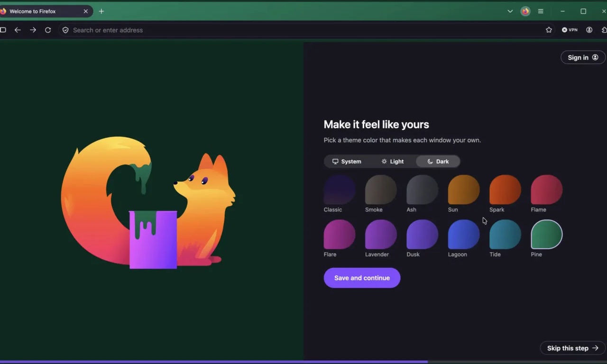Image resolution: width=607 pixels, height=364 pixels.
Task: Minimize the Firefox window
Action: [x=562, y=11]
